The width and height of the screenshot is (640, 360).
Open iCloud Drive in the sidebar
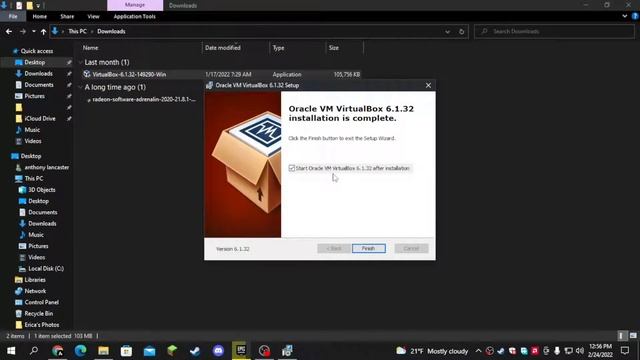tap(40, 118)
